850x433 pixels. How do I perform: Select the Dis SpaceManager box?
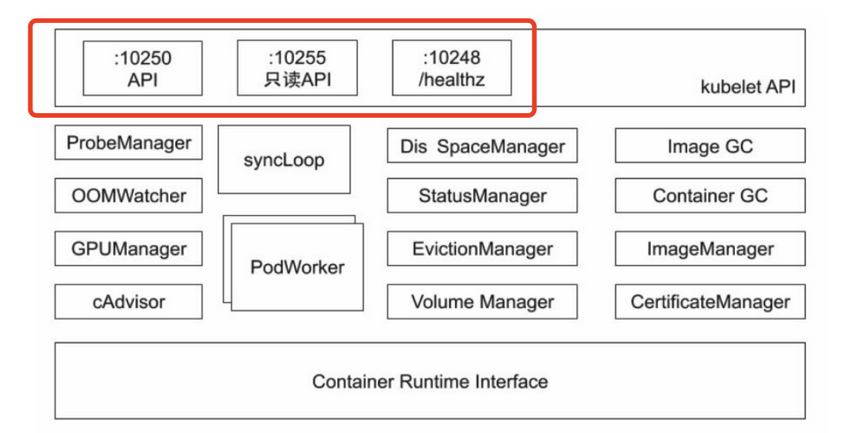click(482, 146)
